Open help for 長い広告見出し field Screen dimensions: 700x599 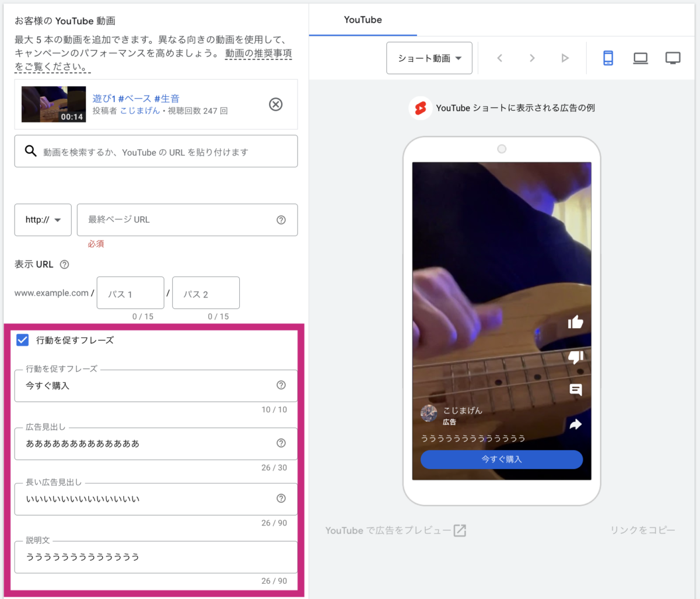(x=281, y=498)
